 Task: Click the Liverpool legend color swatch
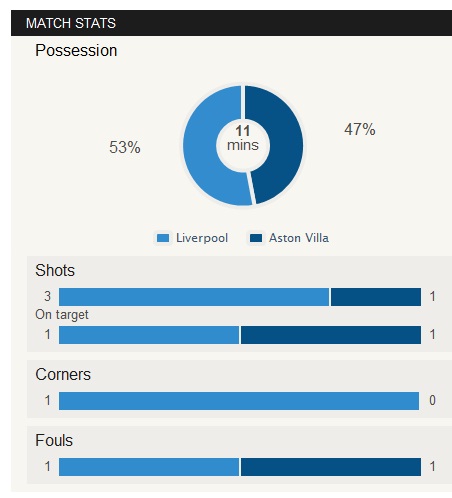point(163,238)
